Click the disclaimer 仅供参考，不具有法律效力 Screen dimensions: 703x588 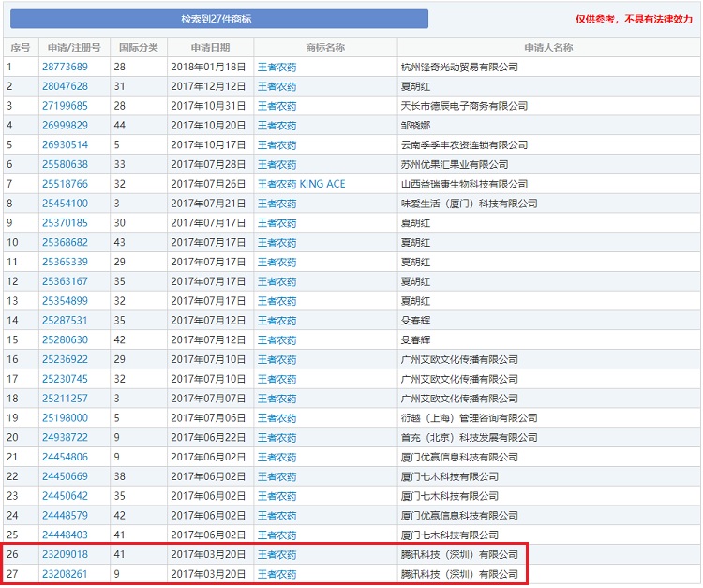[634, 19]
